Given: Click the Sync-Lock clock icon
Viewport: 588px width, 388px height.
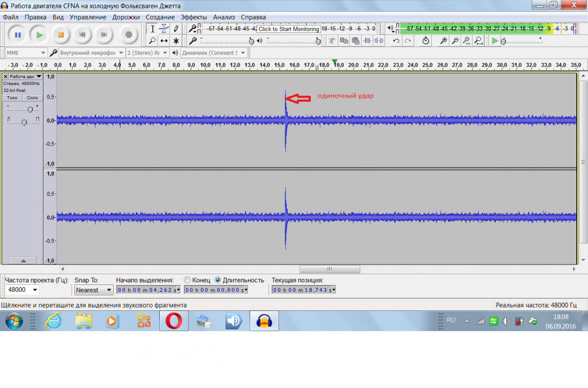Looking at the screenshot, I should click(425, 41).
